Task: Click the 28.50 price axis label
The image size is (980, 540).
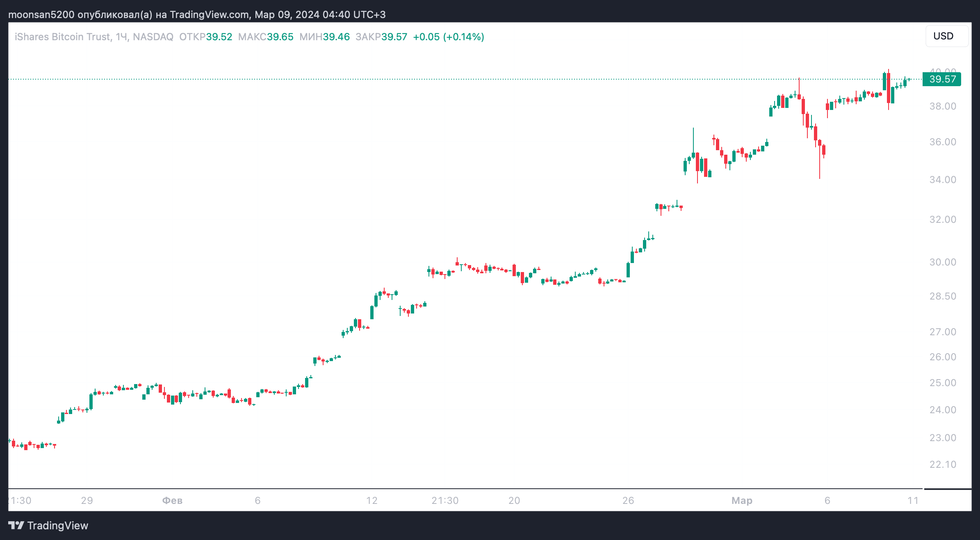Action: (943, 296)
